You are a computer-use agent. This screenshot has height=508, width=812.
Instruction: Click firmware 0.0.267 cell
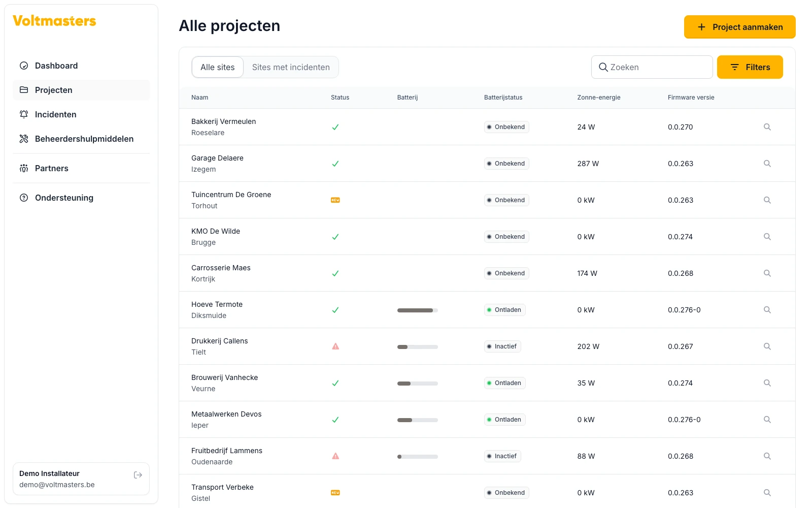[x=680, y=346]
